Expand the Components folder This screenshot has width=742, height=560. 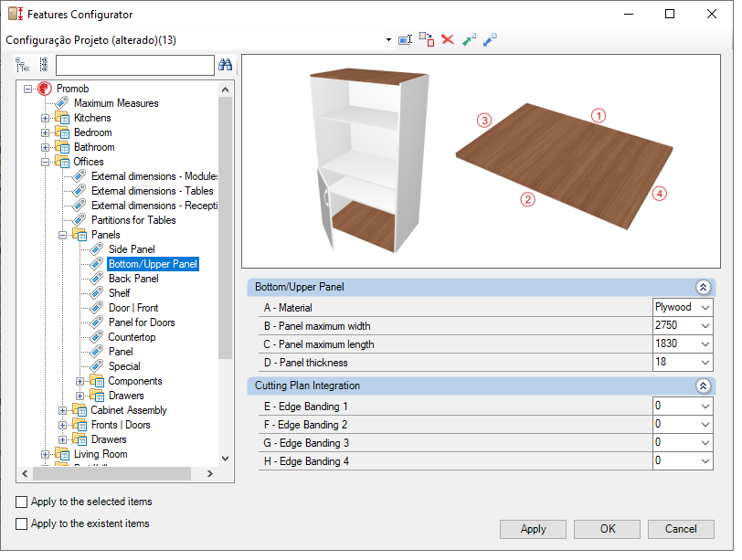click(x=80, y=381)
